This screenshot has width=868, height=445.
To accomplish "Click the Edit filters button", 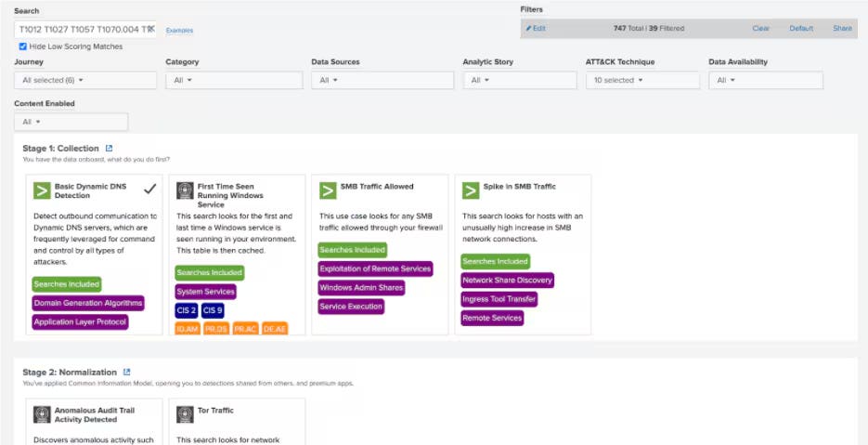I will [x=536, y=29].
